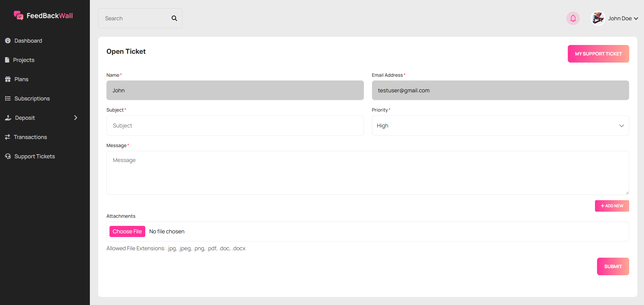This screenshot has height=305, width=644.
Task: Click into the Message textarea
Action: point(367,172)
